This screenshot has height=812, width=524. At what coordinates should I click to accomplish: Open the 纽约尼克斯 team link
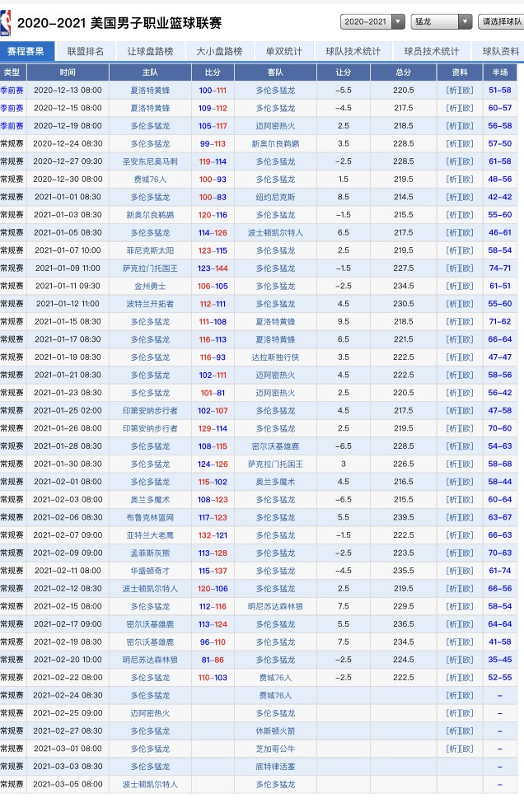(x=275, y=198)
